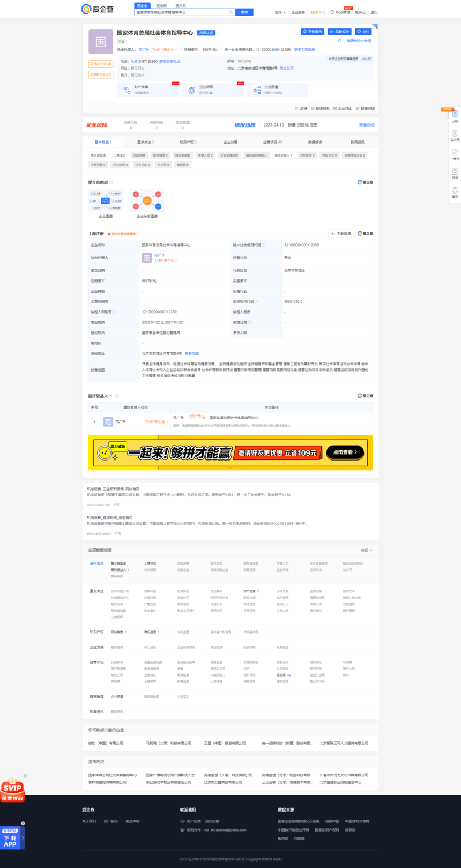
Task: Click the 我要认领 claim badge
Action: [x=206, y=33]
